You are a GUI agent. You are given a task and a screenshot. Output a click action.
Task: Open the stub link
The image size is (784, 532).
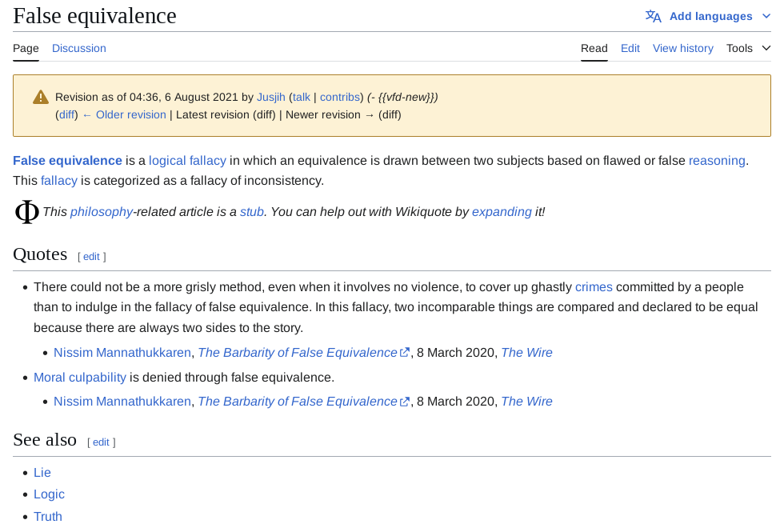pos(252,212)
